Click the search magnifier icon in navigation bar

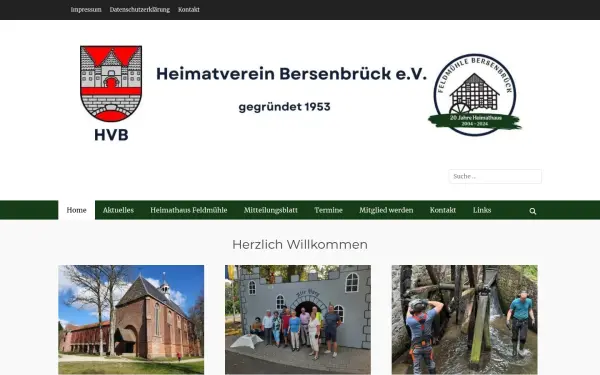tap(533, 211)
